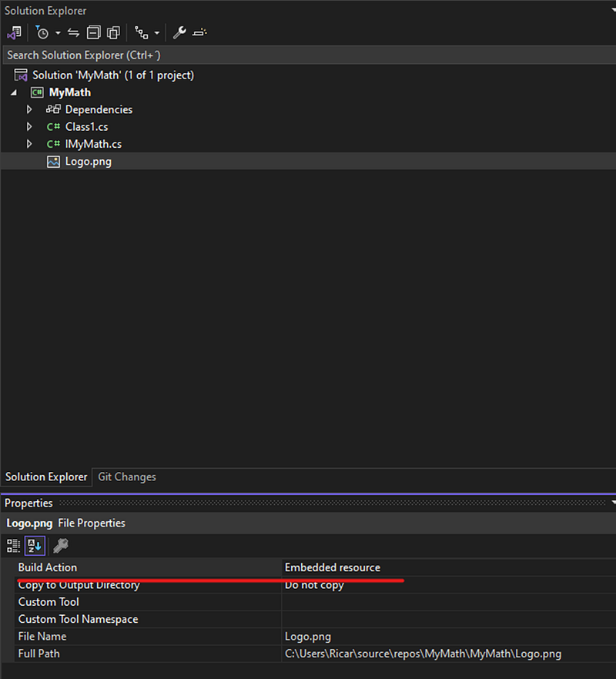
Task: Collapse the MyMath project node
Action: click(14, 92)
